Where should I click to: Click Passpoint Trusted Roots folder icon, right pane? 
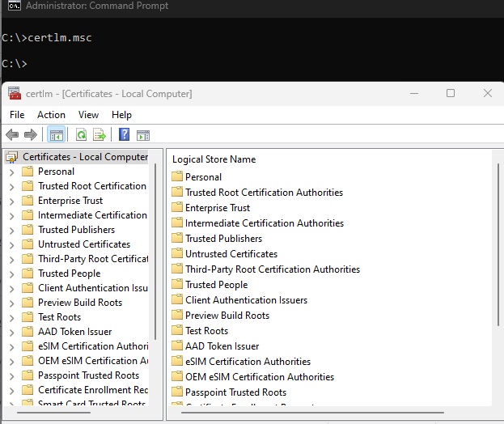click(x=177, y=392)
